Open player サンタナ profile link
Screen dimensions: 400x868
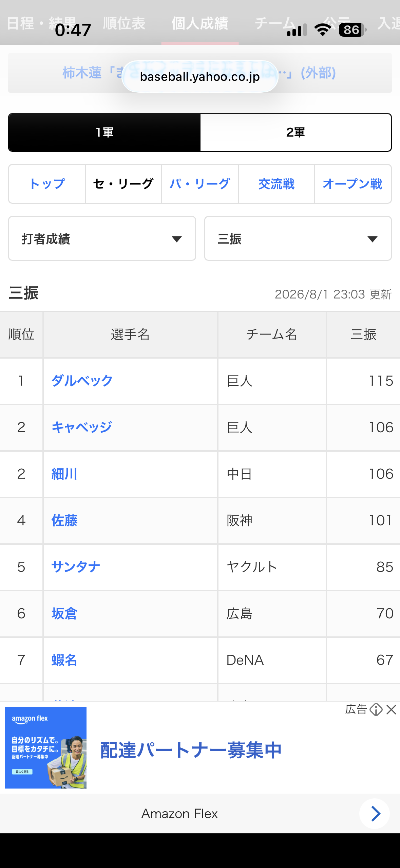[x=76, y=567]
